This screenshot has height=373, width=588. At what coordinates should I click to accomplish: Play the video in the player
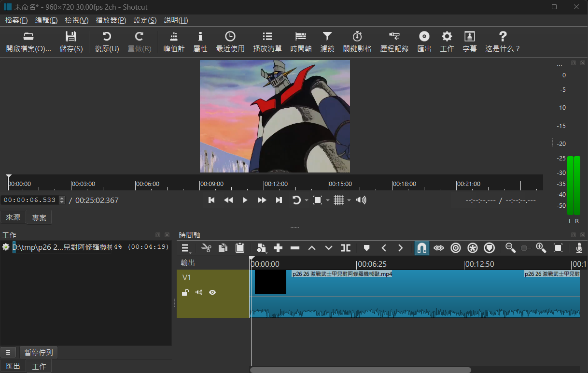pos(245,200)
